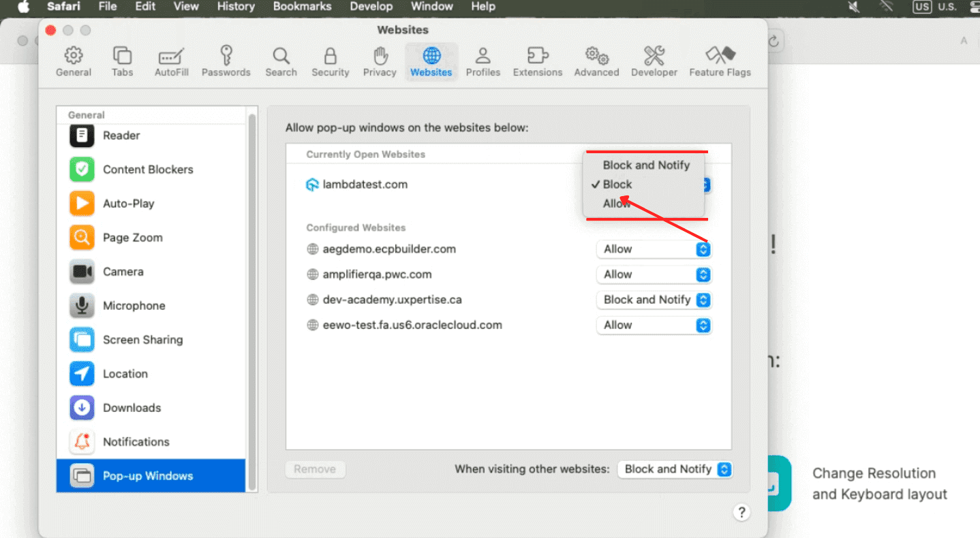Open the Feature Flags pane
Image resolution: width=980 pixels, height=538 pixels.
tap(720, 62)
